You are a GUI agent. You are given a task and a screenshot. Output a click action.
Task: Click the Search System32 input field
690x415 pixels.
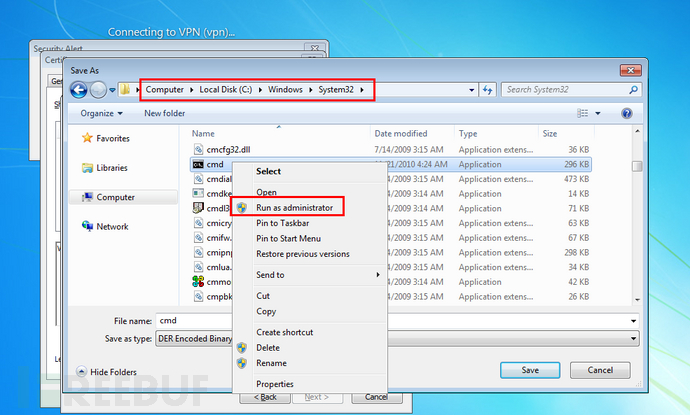(565, 90)
